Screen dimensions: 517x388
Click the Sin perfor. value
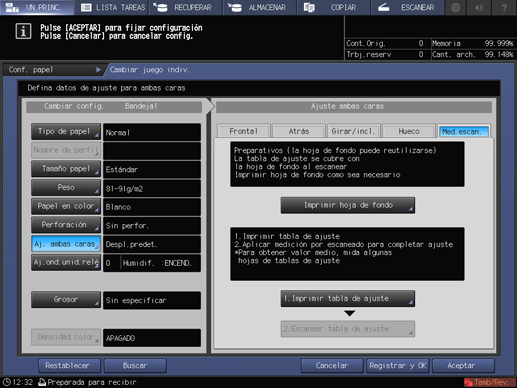[x=152, y=226]
